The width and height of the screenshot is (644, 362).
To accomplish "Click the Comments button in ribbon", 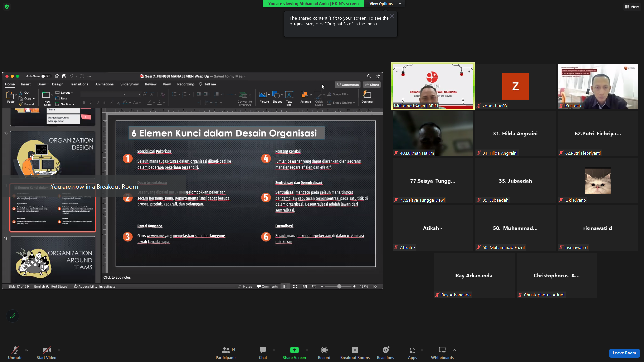I will point(348,85).
